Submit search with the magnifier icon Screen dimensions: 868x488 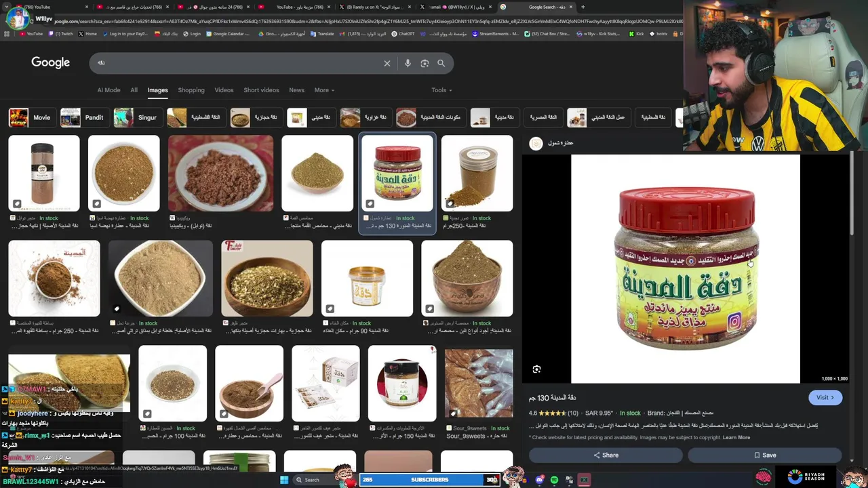point(441,63)
